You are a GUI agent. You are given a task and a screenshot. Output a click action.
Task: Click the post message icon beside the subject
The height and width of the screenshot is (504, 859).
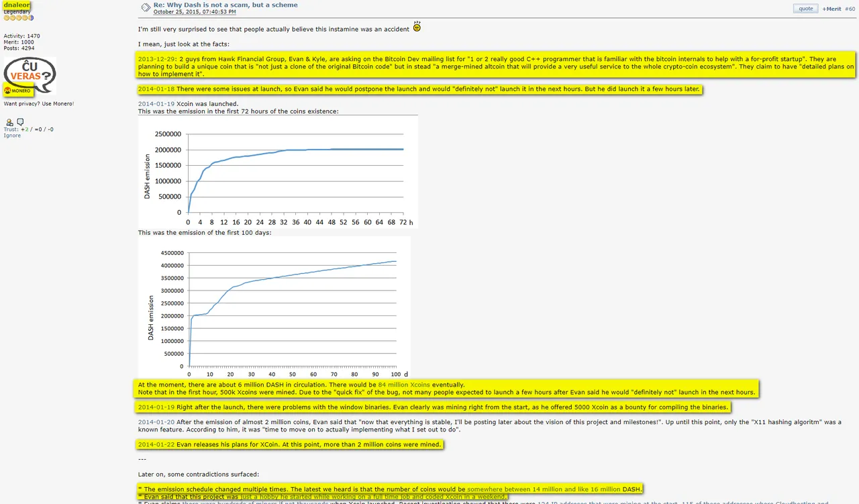146,7
